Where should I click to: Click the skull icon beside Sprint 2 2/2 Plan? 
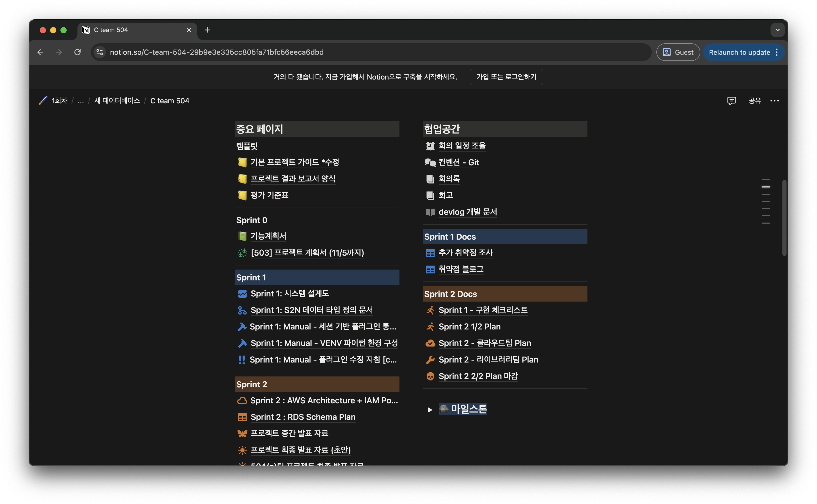pos(430,376)
